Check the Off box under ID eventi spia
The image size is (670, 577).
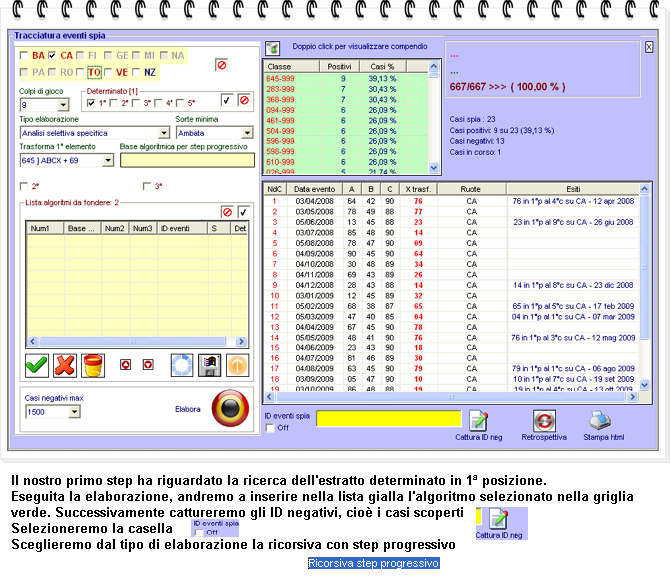point(270,428)
